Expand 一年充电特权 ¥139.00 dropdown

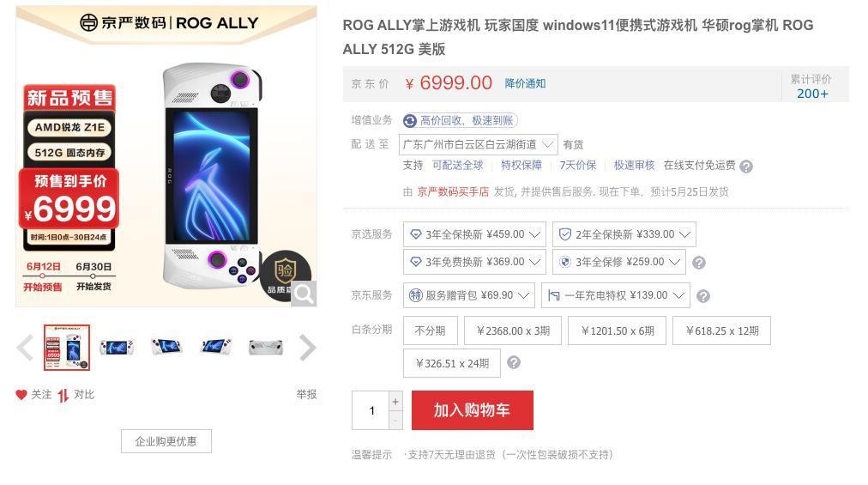pyautogui.click(x=616, y=295)
